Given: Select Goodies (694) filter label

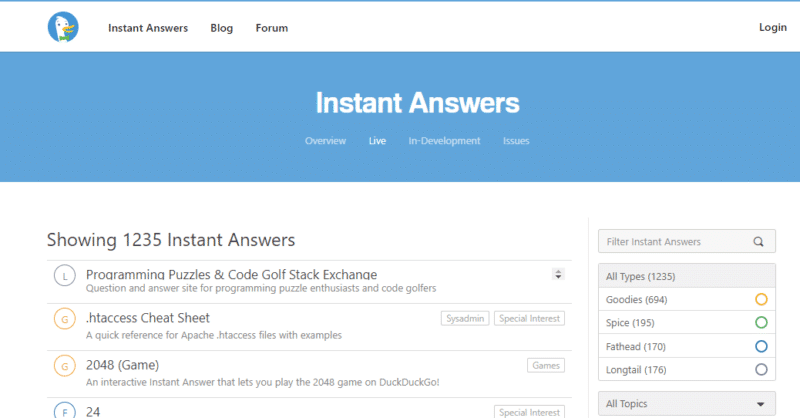Looking at the screenshot, I should click(x=636, y=300).
